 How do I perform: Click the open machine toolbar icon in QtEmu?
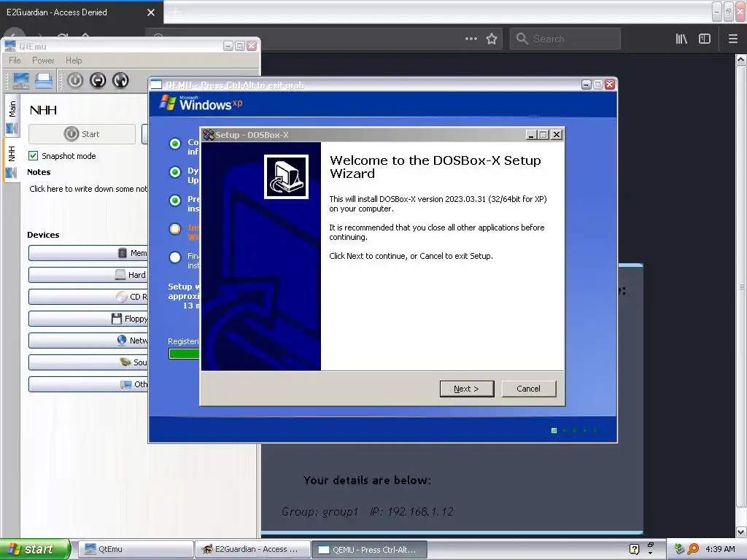click(x=43, y=80)
